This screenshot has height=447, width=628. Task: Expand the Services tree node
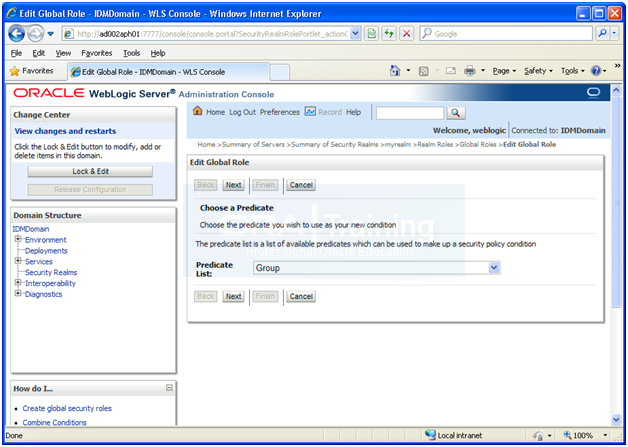(18, 261)
